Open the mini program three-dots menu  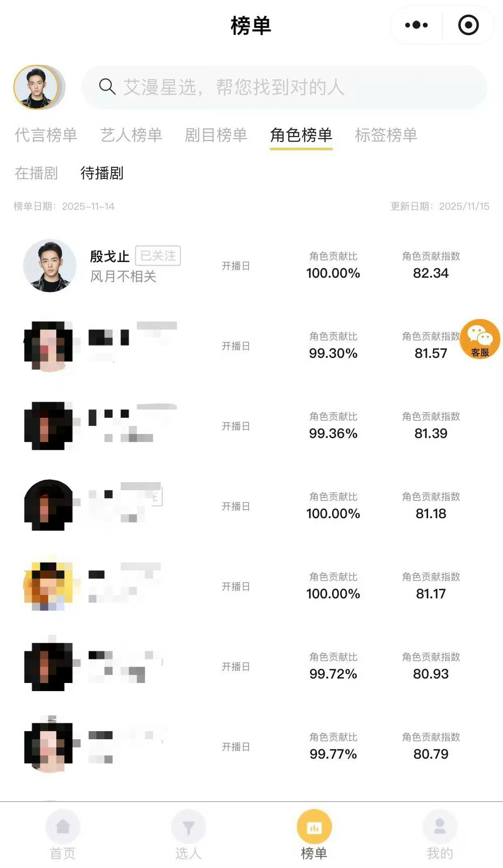click(416, 25)
